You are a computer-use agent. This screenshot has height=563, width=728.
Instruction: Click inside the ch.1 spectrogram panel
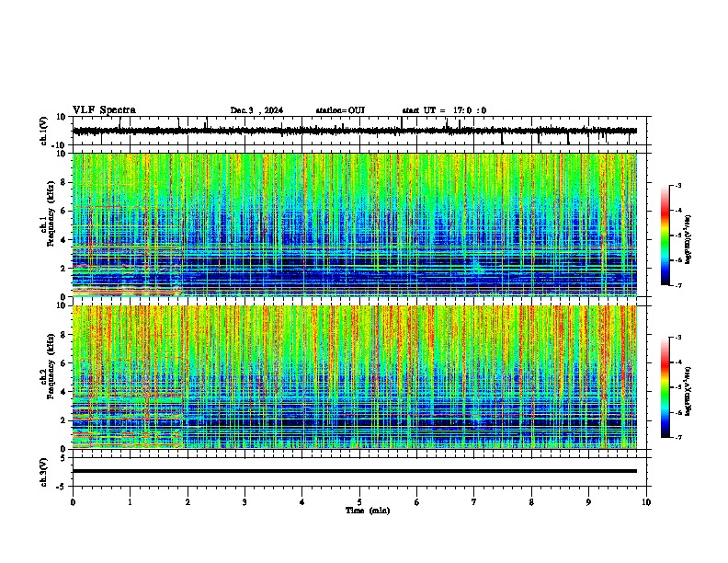point(355,224)
